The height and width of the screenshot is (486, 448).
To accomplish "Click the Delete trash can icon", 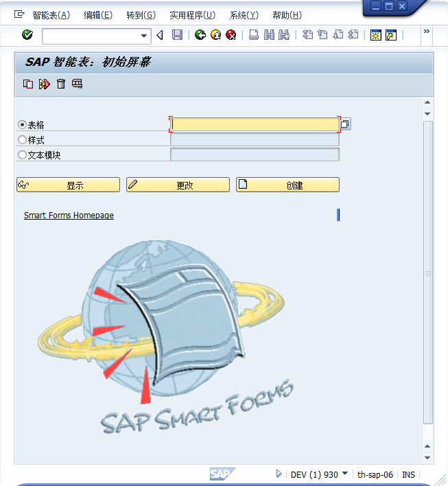I will 61,84.
